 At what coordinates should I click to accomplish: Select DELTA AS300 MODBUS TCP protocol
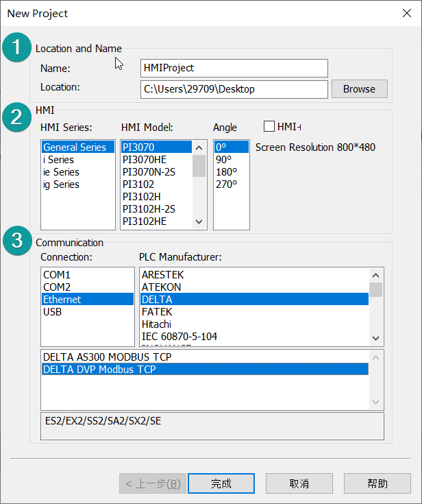click(107, 357)
